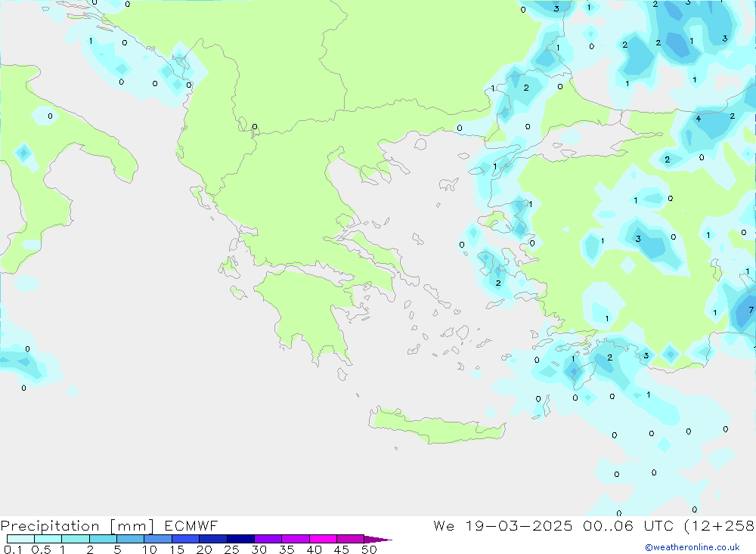756x554 pixels.
Task: Click the island of Crete on the map
Action: pyautogui.click(x=436, y=427)
